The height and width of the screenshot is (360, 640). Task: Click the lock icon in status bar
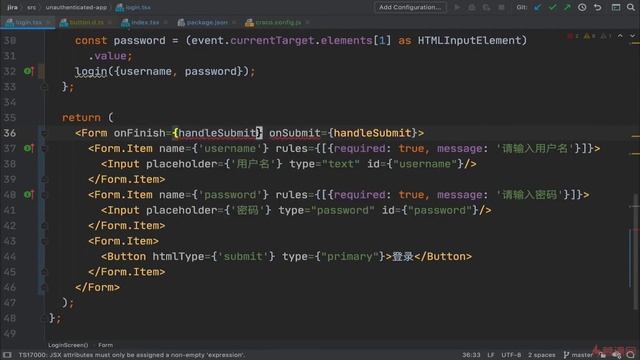click(x=602, y=355)
